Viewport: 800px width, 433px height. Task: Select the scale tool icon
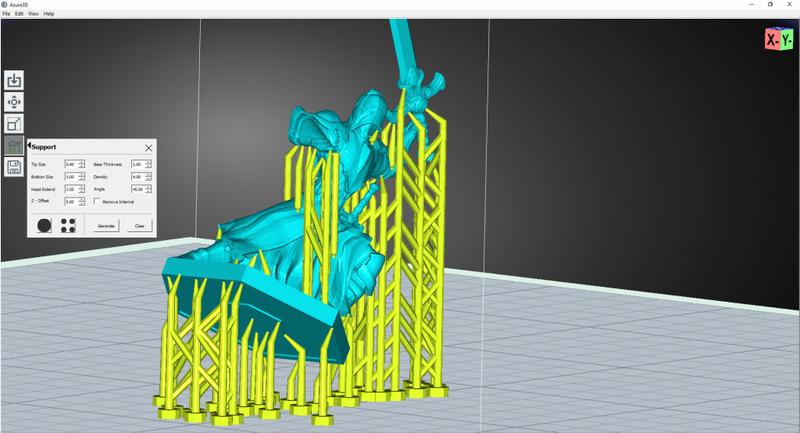[x=14, y=124]
